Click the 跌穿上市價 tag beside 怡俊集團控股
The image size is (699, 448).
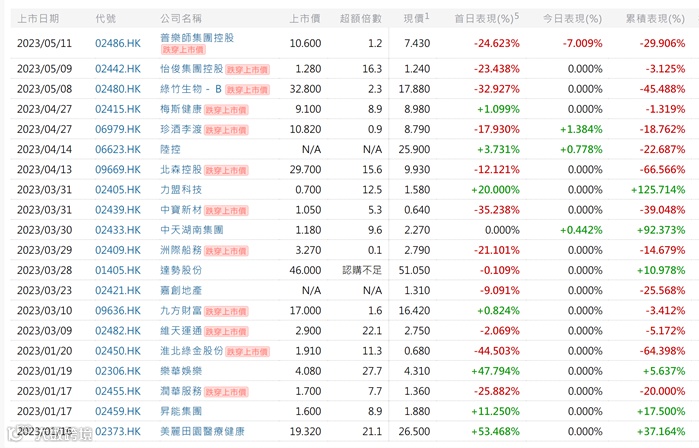[x=247, y=70]
